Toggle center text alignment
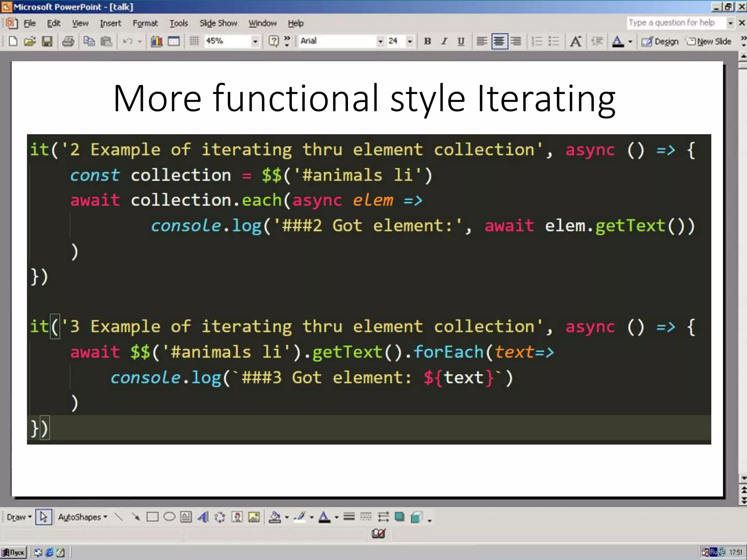 [x=499, y=41]
